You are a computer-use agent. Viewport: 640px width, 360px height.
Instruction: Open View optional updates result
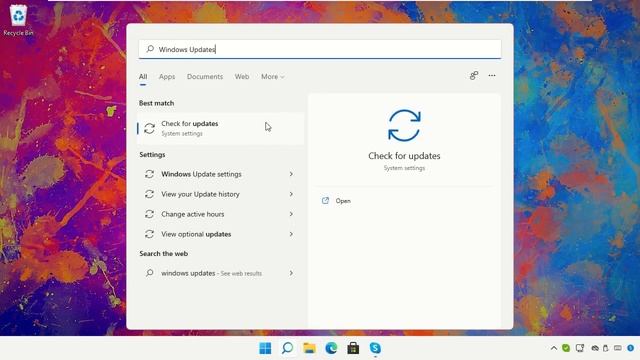pyautogui.click(x=220, y=234)
